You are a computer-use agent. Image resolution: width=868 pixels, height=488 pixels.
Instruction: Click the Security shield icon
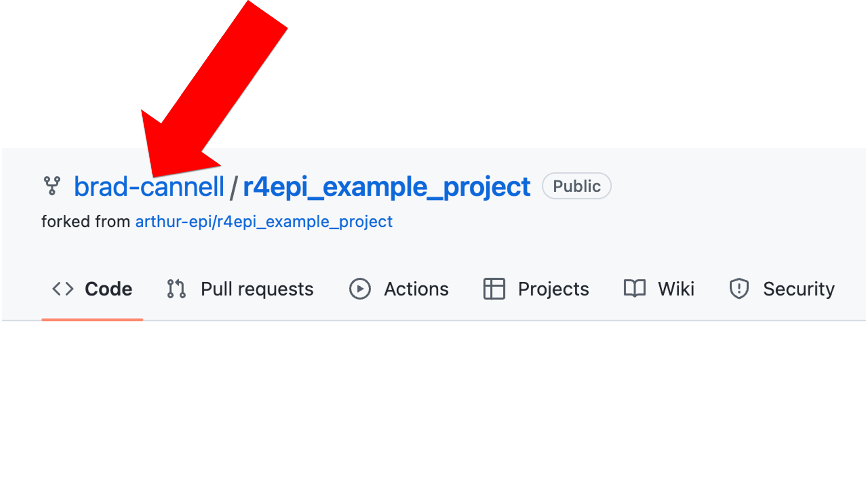click(x=739, y=289)
